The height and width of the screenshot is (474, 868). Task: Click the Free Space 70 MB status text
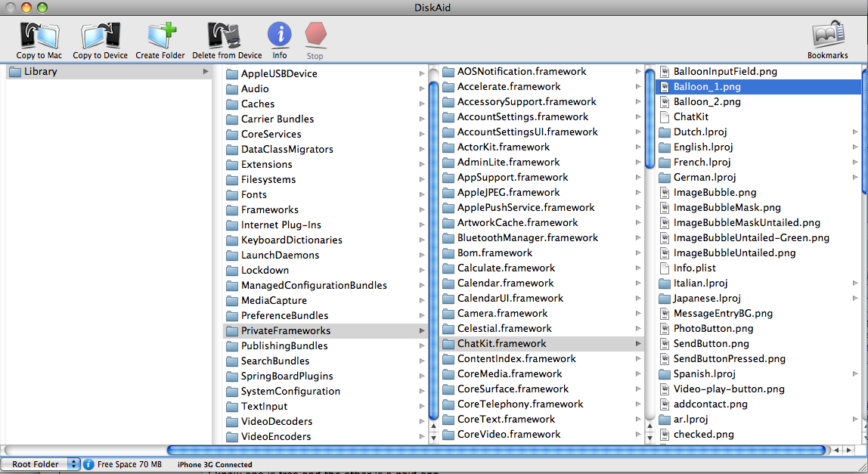coord(129,464)
